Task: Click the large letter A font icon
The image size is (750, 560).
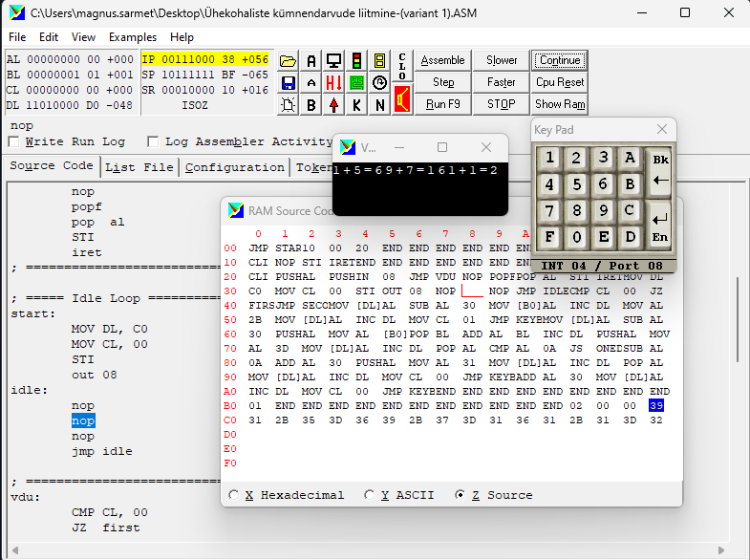Action: [311, 61]
